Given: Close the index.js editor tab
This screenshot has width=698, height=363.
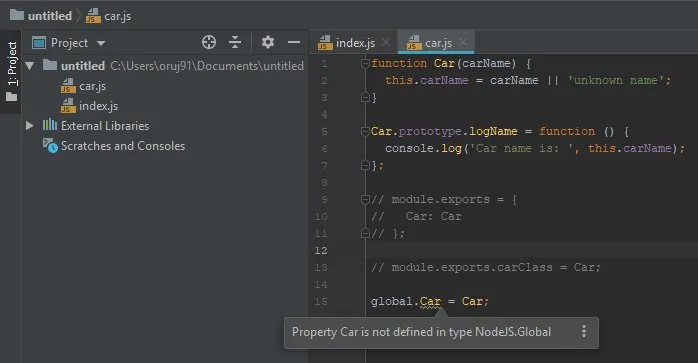Looking at the screenshot, I should coord(386,42).
